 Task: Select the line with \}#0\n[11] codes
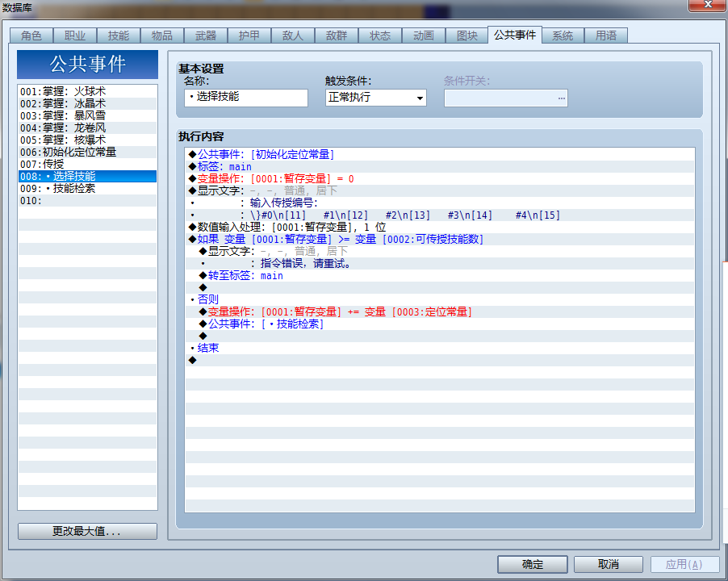click(440, 215)
